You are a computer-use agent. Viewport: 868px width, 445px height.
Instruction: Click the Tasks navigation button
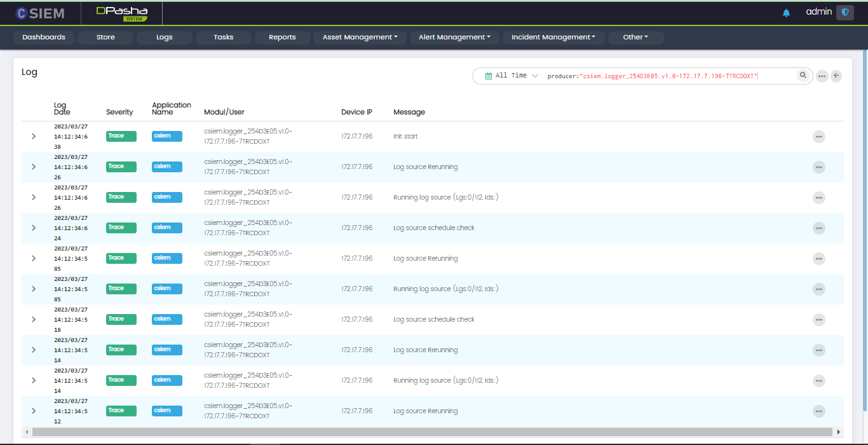(x=223, y=38)
